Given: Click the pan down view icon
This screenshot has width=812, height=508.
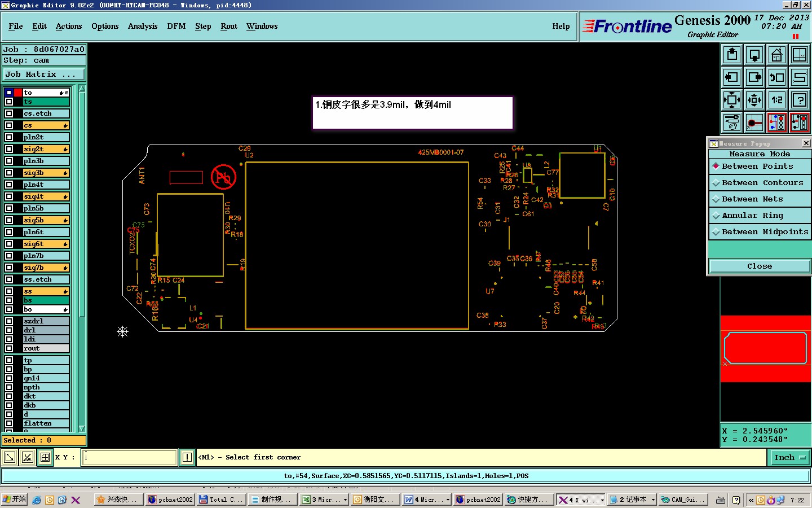Looking at the screenshot, I should click(x=754, y=55).
